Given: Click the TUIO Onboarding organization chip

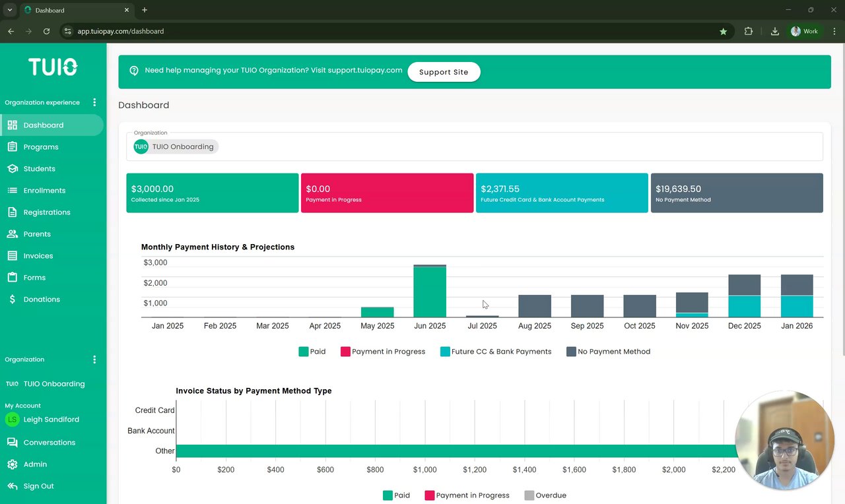Looking at the screenshot, I should (x=175, y=146).
